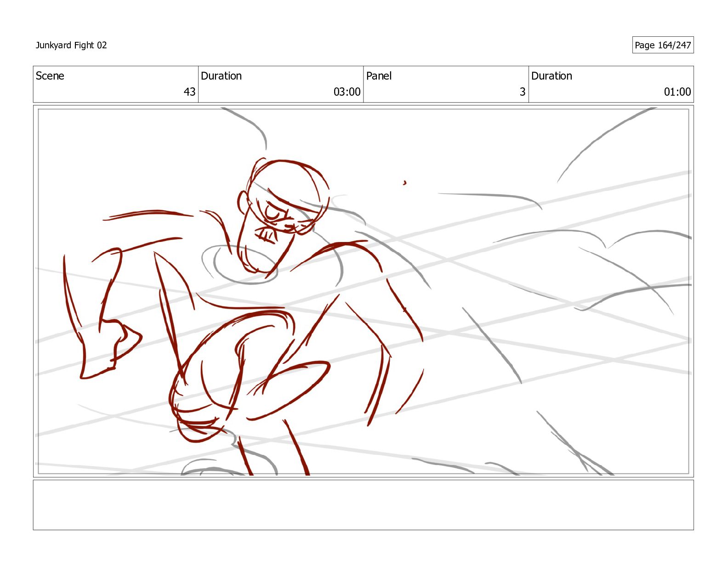
Task: Click the storyboard sketch panel image
Action: pyautogui.click(x=363, y=291)
